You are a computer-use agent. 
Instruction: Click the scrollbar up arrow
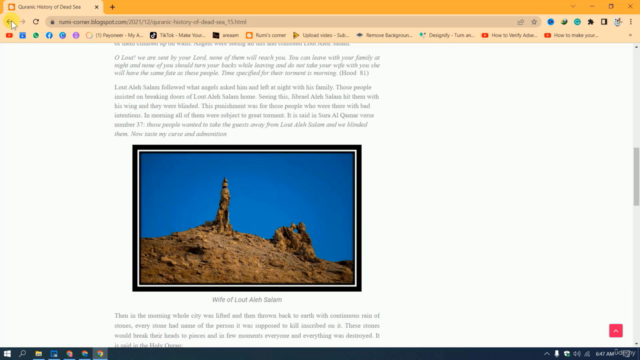[636, 47]
